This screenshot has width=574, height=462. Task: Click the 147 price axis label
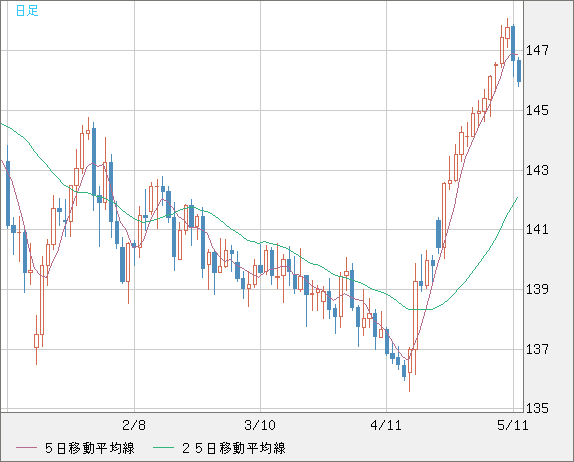537,50
